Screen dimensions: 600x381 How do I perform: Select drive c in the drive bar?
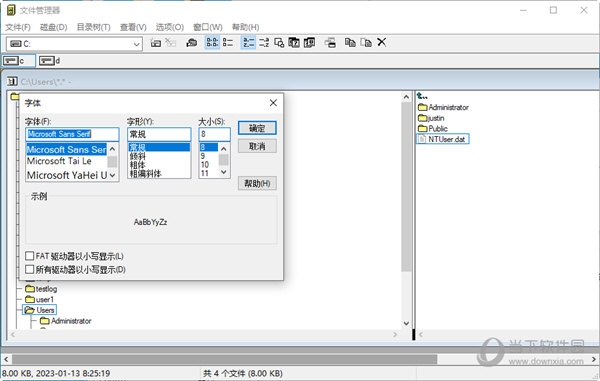pos(19,60)
